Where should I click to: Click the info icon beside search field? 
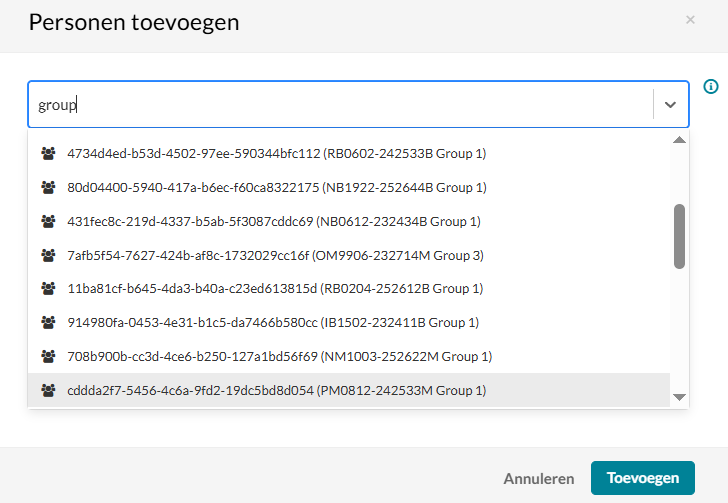click(x=711, y=86)
